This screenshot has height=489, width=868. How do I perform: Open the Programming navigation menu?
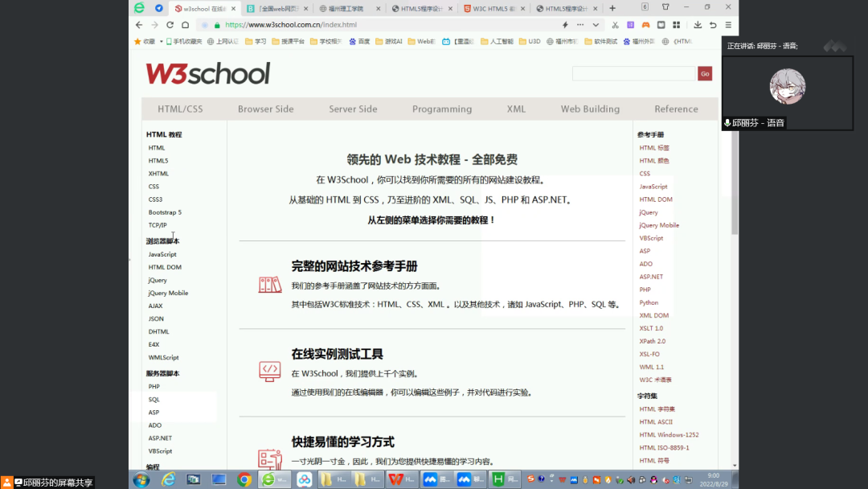442,109
